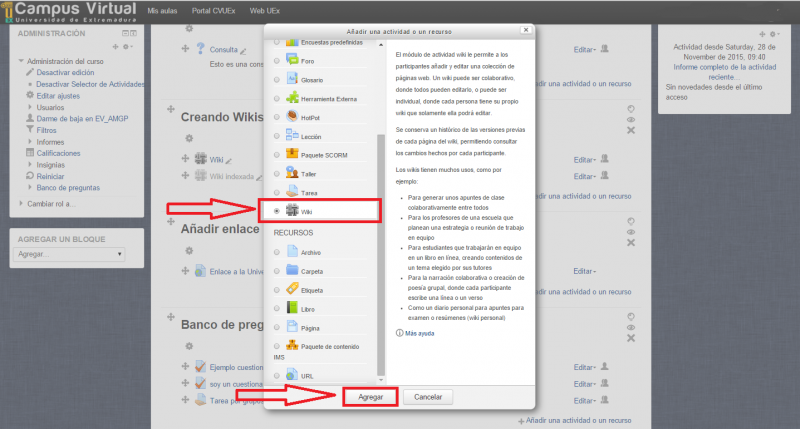Expand the Usuarios tree node
Viewport: 800px width, 429px height.
(x=30, y=107)
